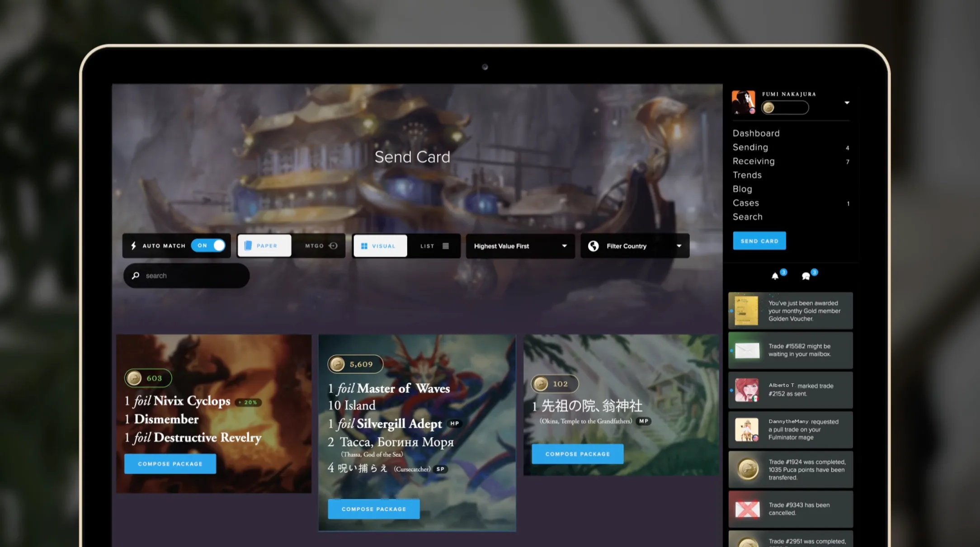This screenshot has width=980, height=547.
Task: Expand the Fumi Nakajura account menu arrow
Action: click(x=847, y=103)
